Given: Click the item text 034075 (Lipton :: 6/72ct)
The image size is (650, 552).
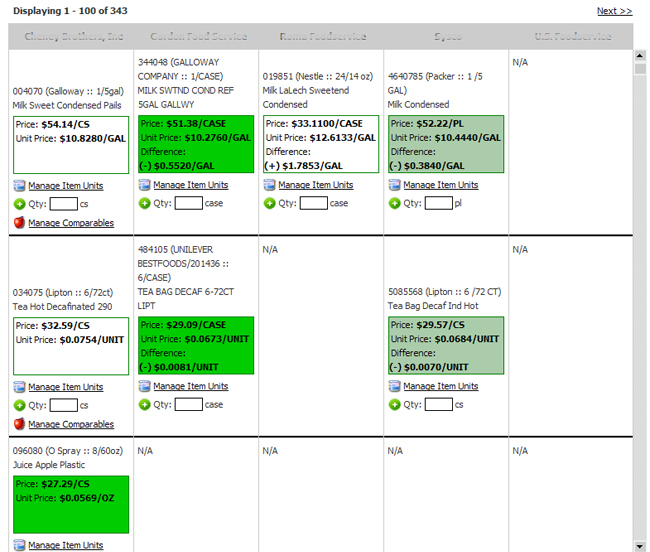Looking at the screenshot, I should pos(63,293).
